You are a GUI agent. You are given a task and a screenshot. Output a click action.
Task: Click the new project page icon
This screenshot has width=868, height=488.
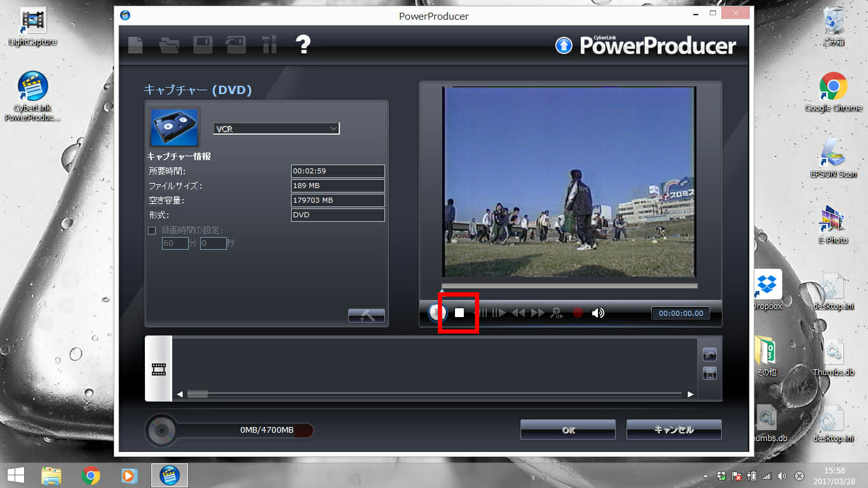pos(135,44)
